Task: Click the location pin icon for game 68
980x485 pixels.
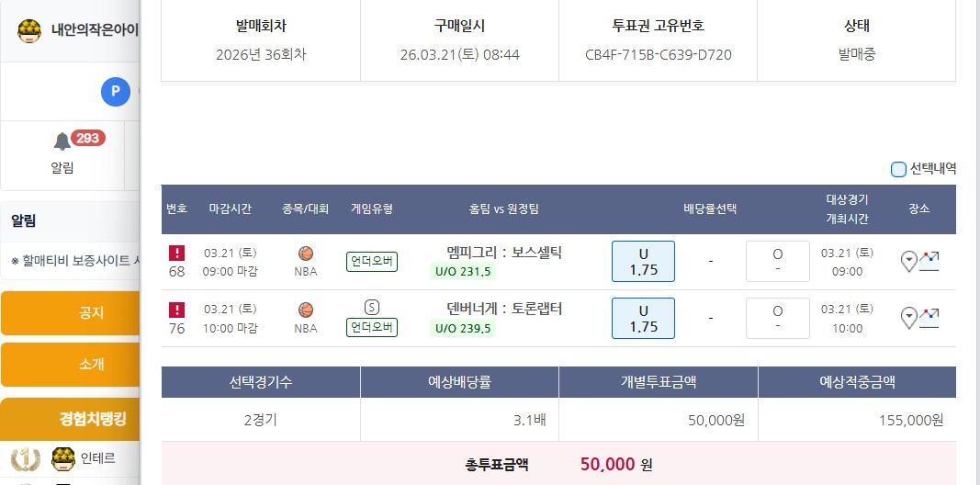Action: (x=909, y=262)
